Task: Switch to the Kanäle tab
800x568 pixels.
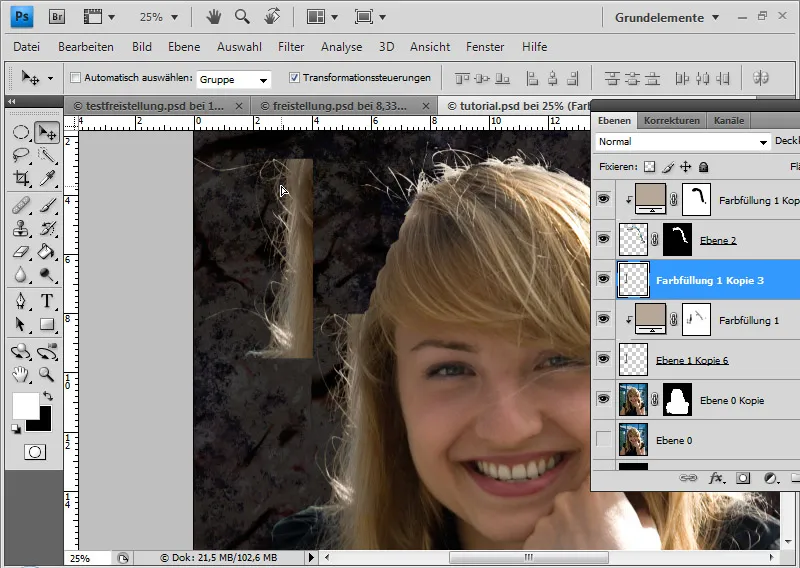Action: (729, 120)
